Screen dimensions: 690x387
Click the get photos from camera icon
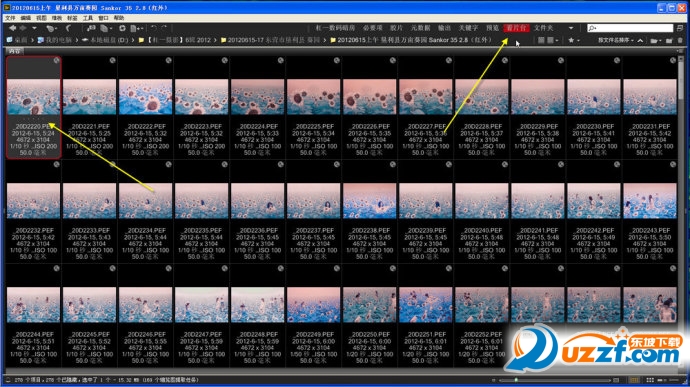tap(90, 28)
